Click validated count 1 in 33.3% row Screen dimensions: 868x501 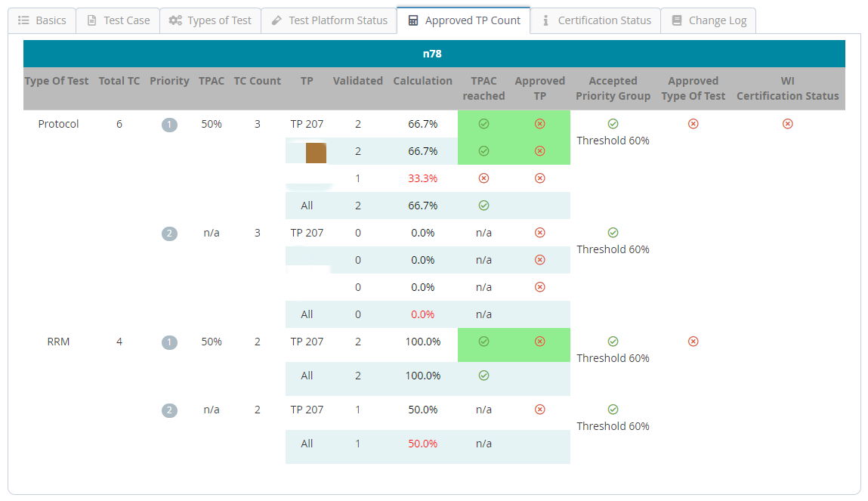pyautogui.click(x=358, y=178)
